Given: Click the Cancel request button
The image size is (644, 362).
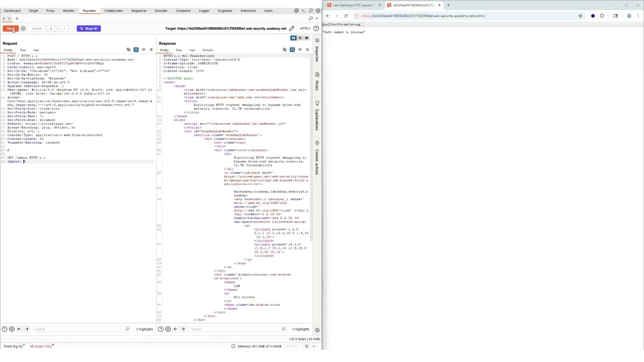Looking at the screenshot, I should pos(37,29).
